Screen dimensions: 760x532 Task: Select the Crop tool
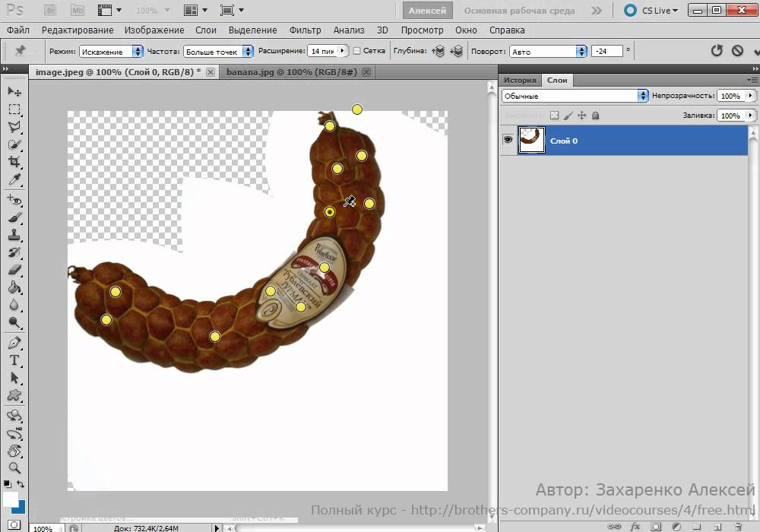[x=14, y=162]
